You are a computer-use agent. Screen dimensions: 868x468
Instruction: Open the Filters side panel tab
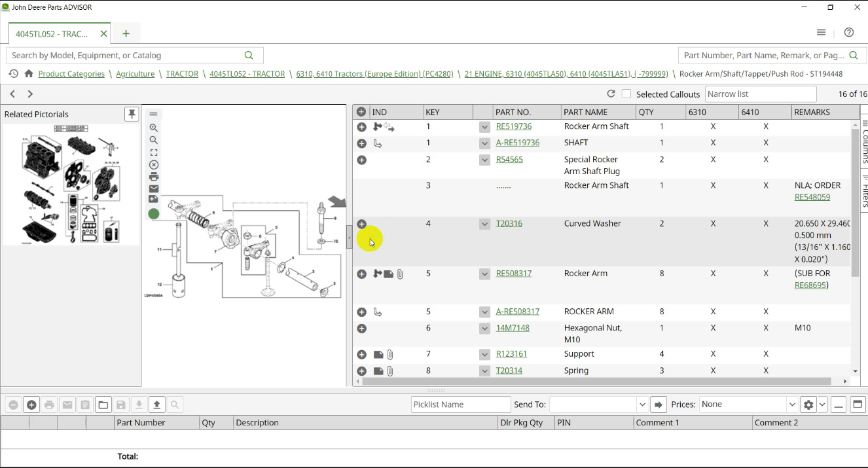click(x=865, y=190)
